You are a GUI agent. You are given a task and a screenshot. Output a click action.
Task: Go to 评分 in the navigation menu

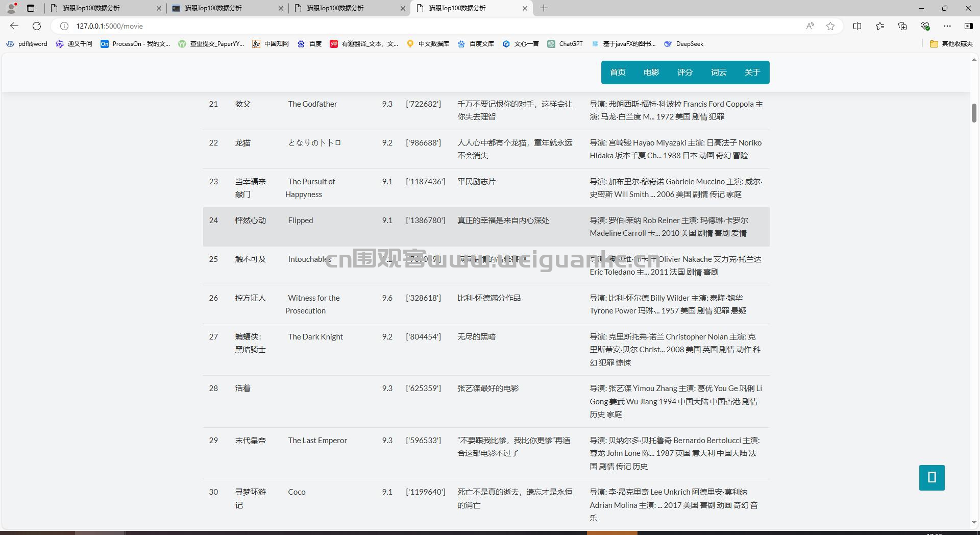[x=685, y=72]
